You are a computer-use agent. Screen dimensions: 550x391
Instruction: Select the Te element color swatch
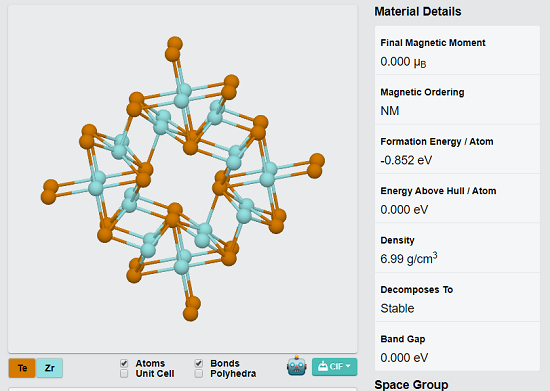22,368
